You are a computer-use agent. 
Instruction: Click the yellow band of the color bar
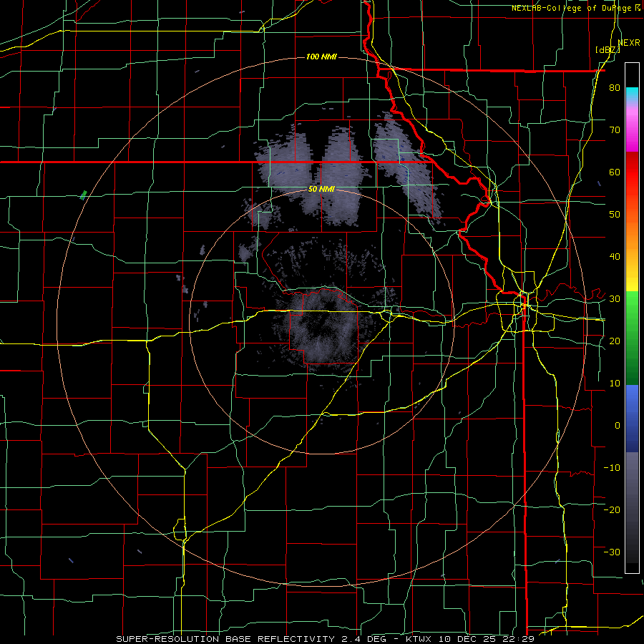(x=632, y=278)
